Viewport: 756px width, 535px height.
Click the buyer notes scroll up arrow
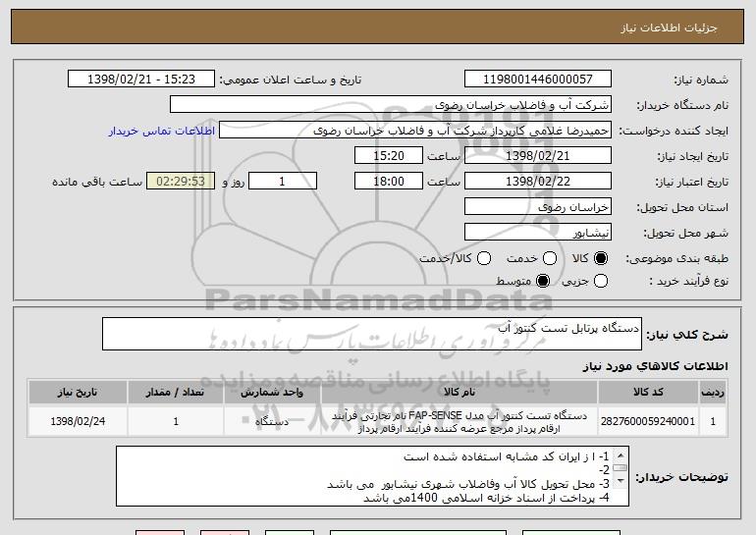pyautogui.click(x=621, y=455)
